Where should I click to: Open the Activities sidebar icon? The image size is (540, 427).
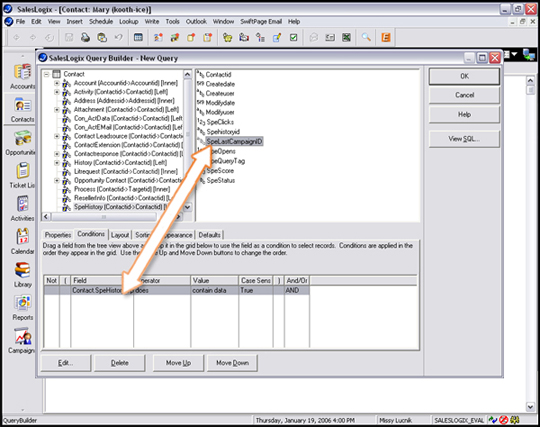point(23,204)
